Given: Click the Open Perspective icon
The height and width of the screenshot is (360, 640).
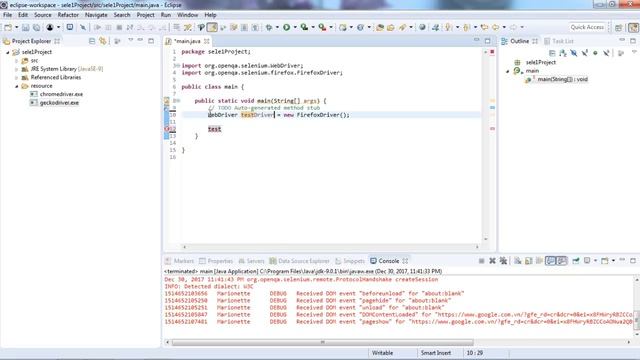Looking at the screenshot, I should (x=619, y=27).
